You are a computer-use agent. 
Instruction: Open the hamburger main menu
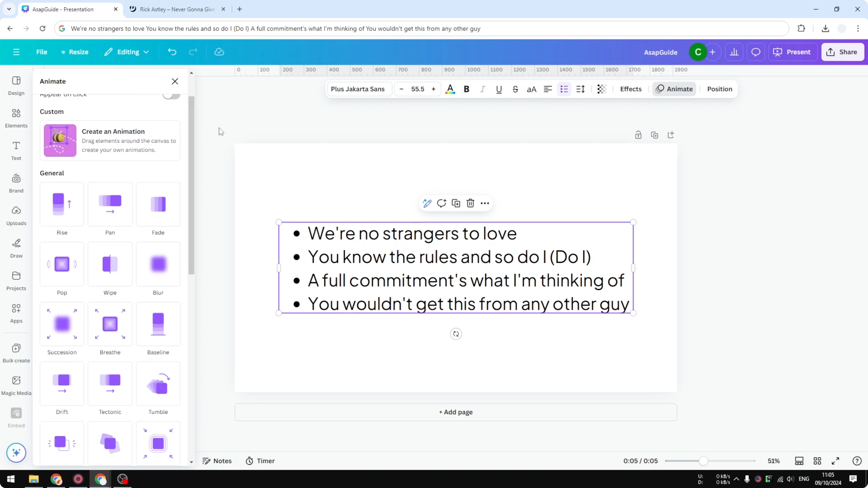point(16,52)
